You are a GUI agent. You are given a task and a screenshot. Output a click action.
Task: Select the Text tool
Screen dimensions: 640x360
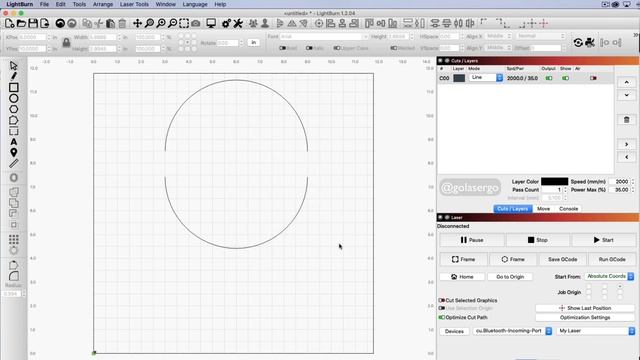point(13,142)
